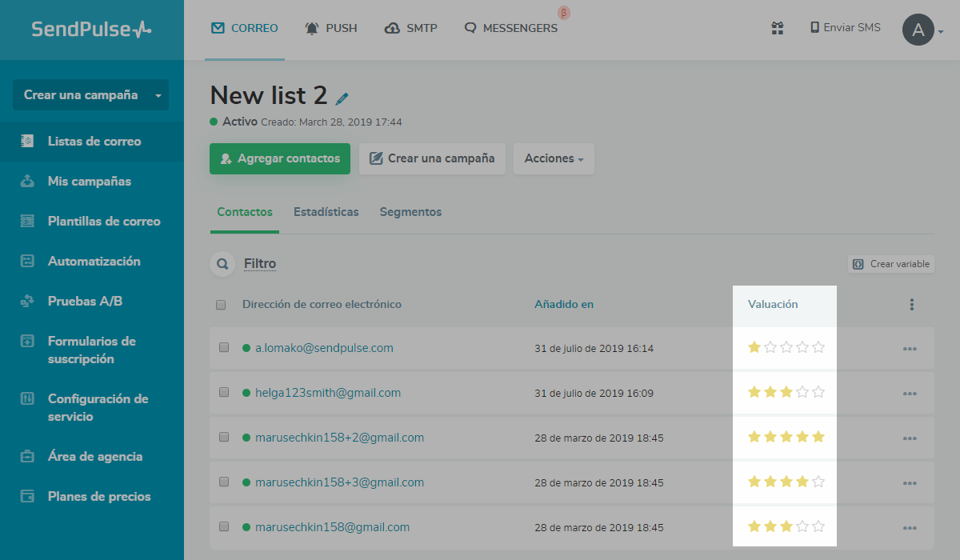Click the green Agregar contactos button
This screenshot has width=960, height=560.
[x=280, y=158]
